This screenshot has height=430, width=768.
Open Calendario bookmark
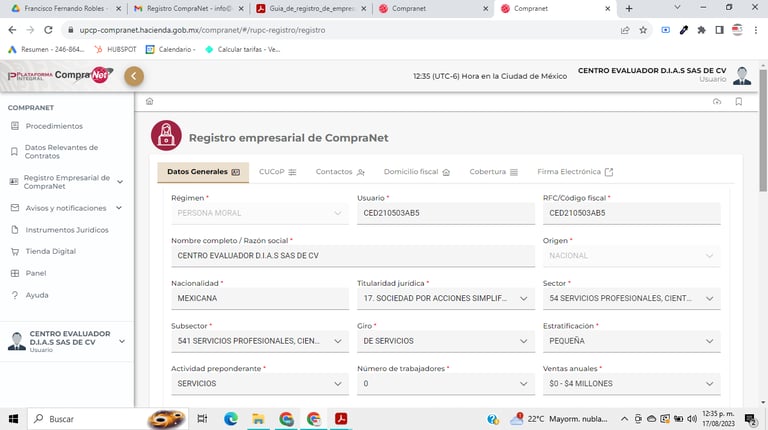point(171,49)
